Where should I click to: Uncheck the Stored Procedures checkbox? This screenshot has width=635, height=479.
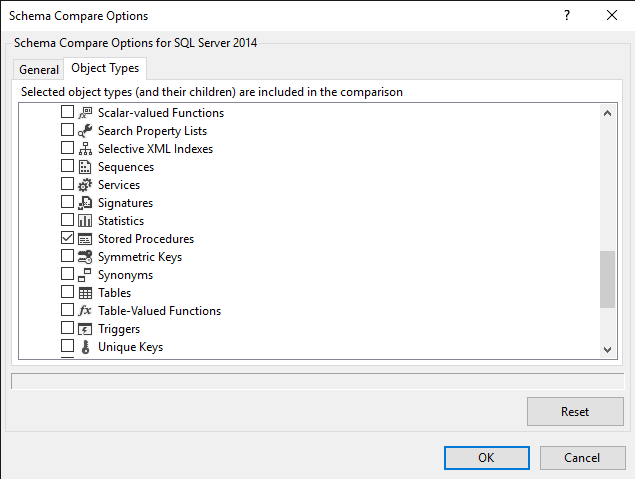pyautogui.click(x=67, y=238)
